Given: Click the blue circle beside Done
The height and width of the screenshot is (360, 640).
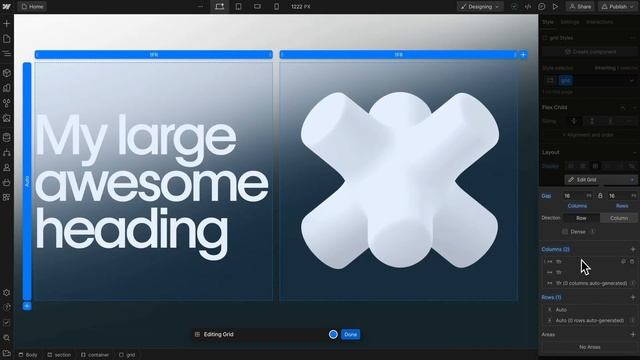Looking at the screenshot, I should click(333, 334).
